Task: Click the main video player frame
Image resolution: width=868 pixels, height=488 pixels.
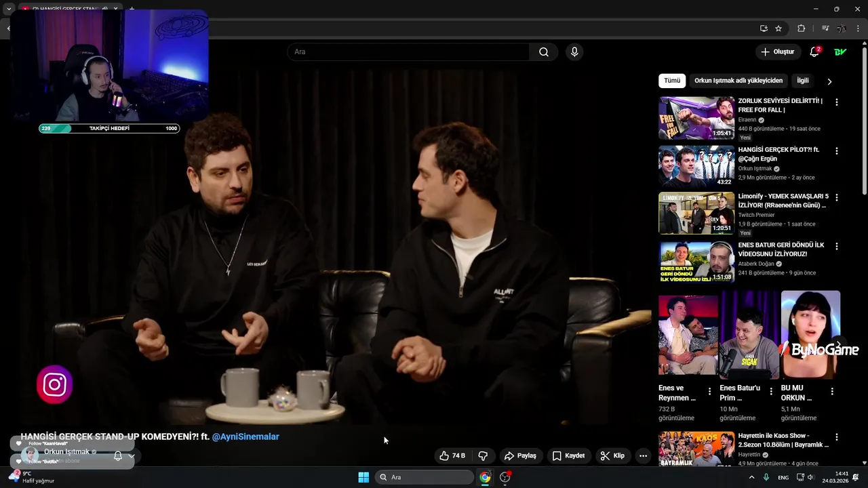Action: (335, 246)
